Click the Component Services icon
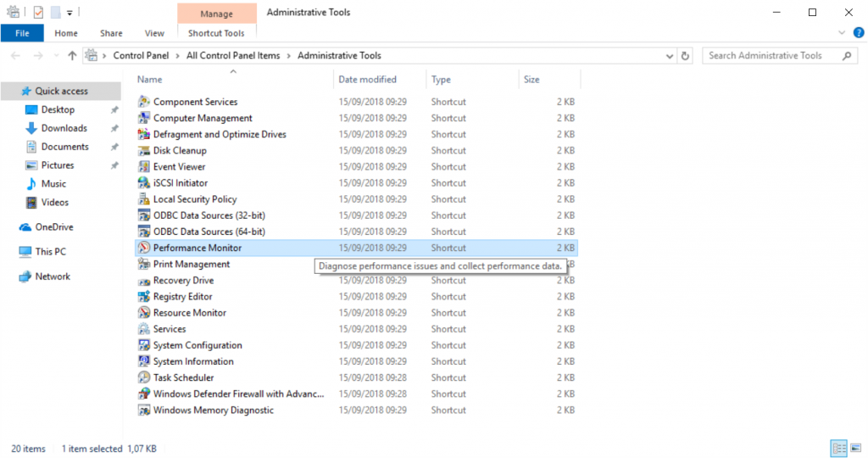Screen dimensions: 868x458 pos(144,101)
